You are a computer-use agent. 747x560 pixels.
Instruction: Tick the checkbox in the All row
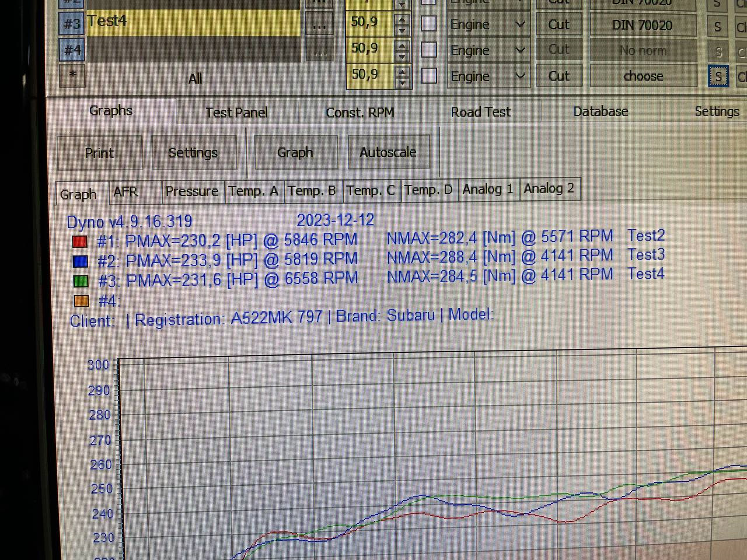(x=429, y=75)
